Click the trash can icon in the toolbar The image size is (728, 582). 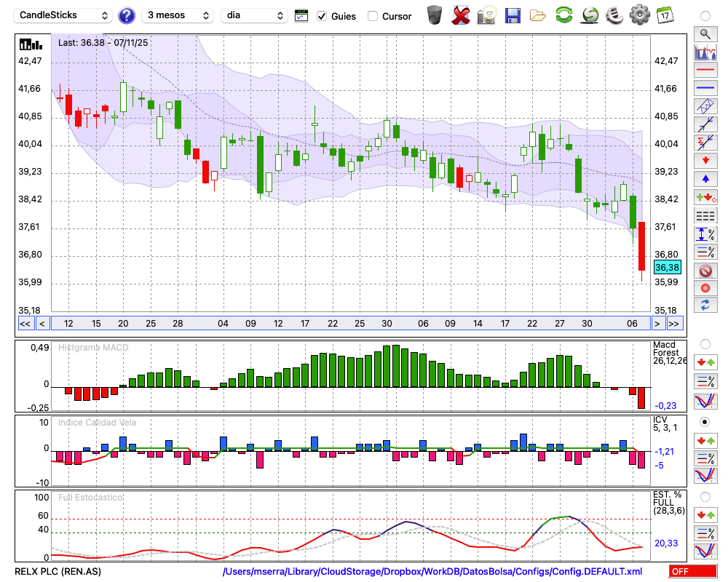click(434, 15)
